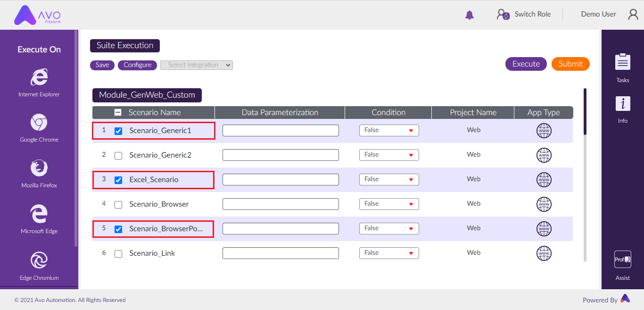Select Internet Explorer browser icon

(x=39, y=77)
